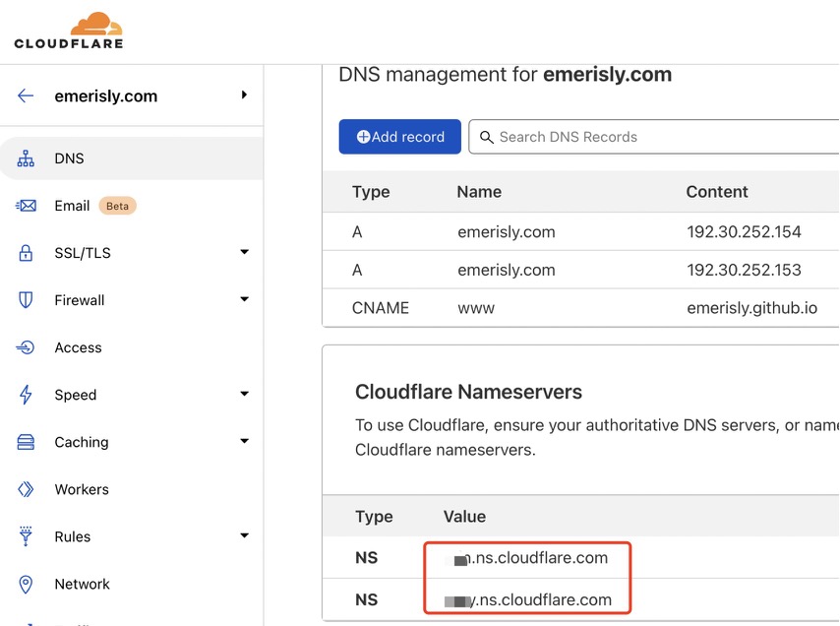Expand the SSL/TLS submenu arrow
The image size is (840, 626).
pos(244,253)
